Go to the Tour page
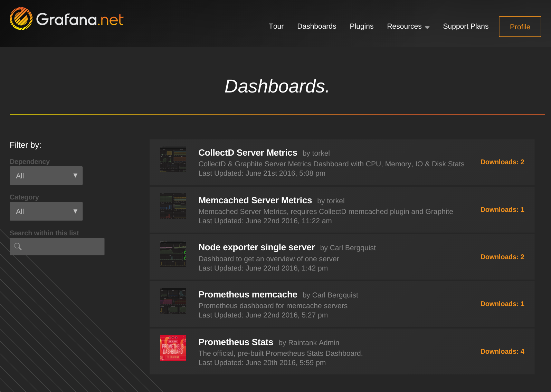 point(276,27)
